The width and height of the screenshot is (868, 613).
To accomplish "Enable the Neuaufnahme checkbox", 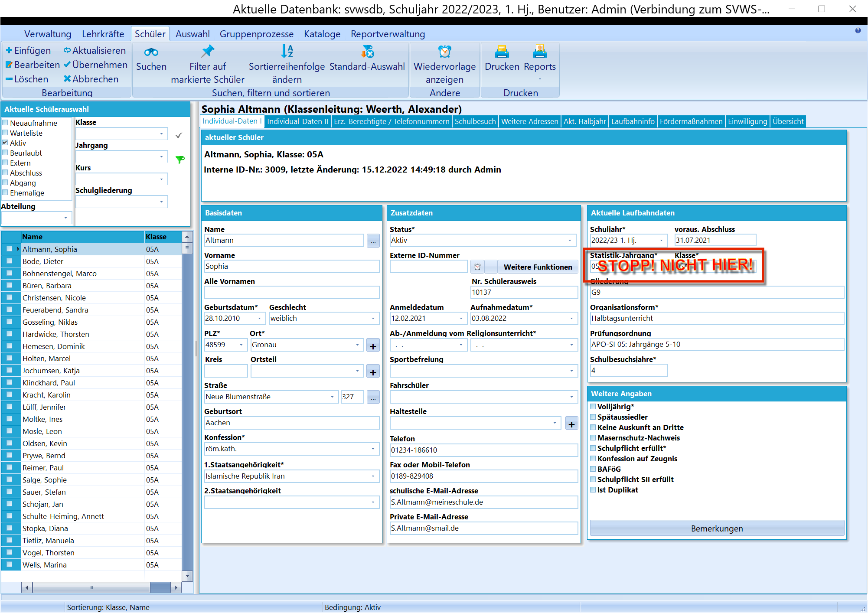I will [5, 123].
